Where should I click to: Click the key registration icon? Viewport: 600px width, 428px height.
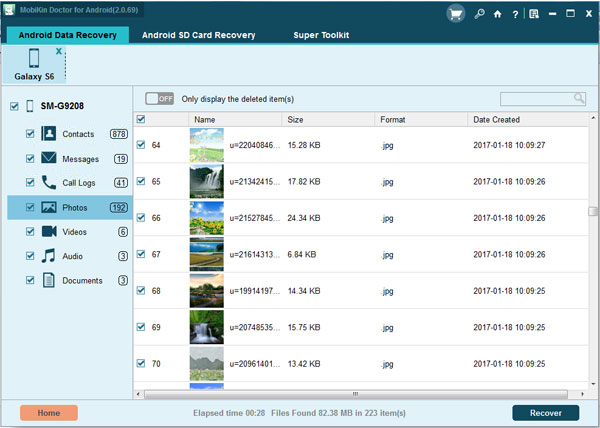(x=479, y=15)
